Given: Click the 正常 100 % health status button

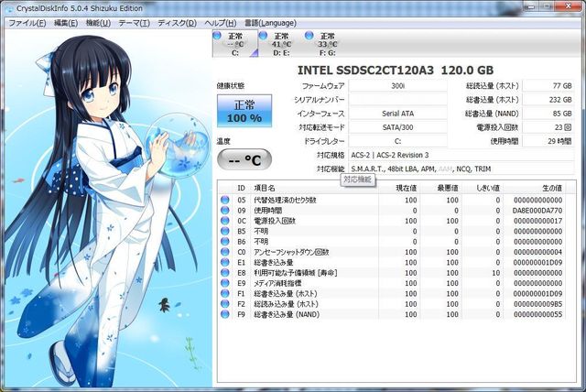Looking at the screenshot, I should 244,111.
